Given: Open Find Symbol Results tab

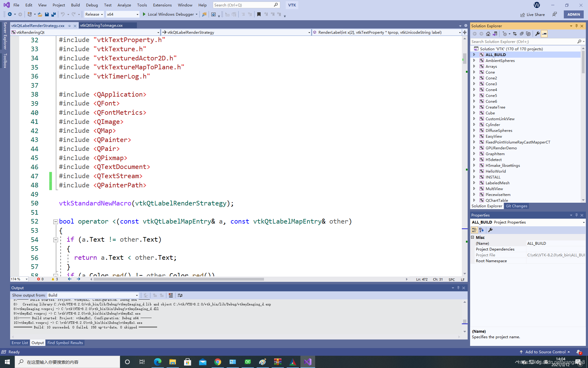Looking at the screenshot, I should coord(65,343).
